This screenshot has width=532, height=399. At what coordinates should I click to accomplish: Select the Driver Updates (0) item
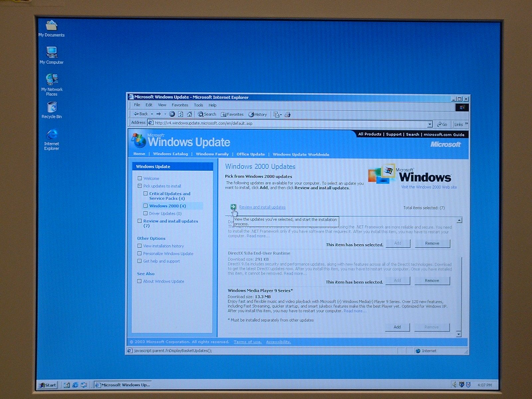[165, 213]
